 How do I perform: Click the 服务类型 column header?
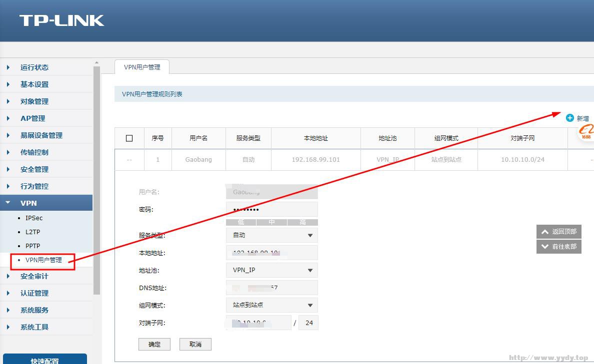[x=248, y=138]
